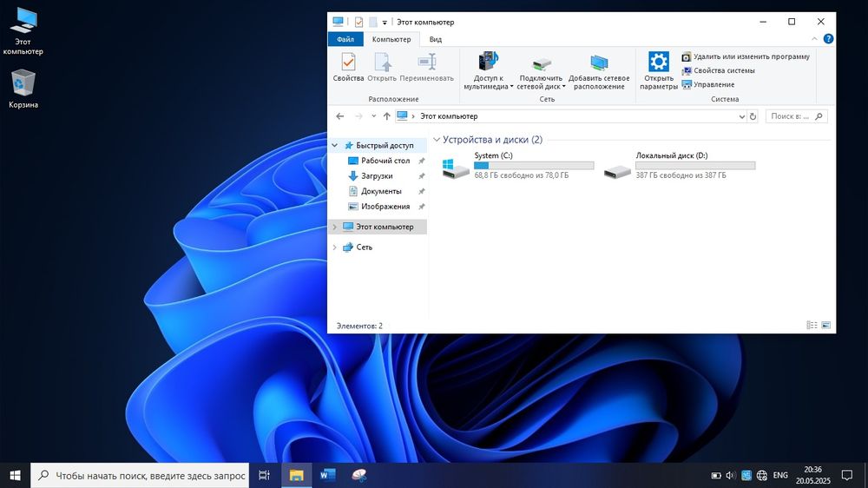Open the Файл menu tab

(345, 39)
